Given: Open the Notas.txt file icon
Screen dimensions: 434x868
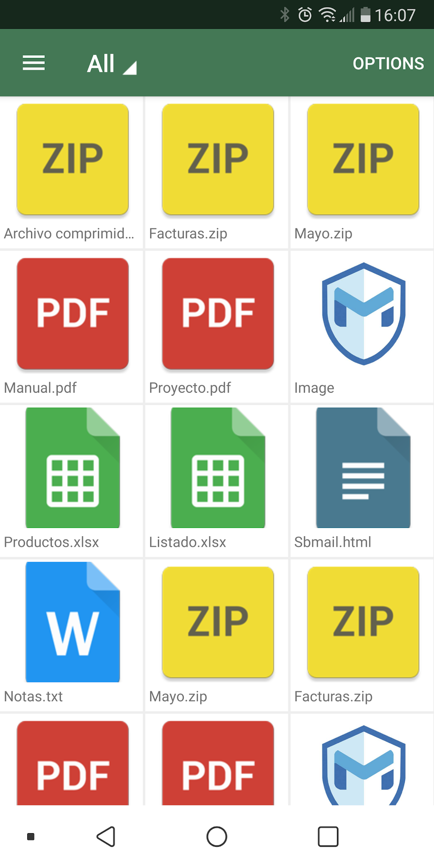Looking at the screenshot, I should [x=72, y=622].
